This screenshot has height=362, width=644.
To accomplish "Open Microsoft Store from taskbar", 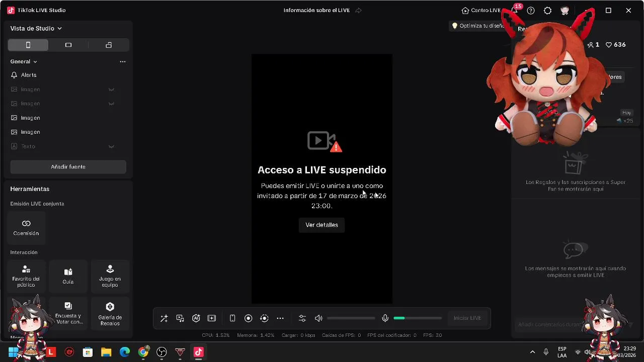I will 88,352.
